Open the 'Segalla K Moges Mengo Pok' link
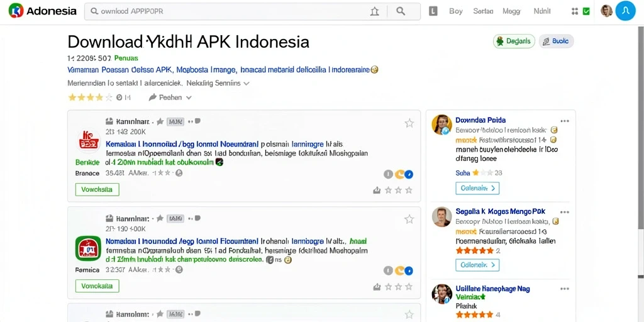This screenshot has width=644, height=322. tap(500, 211)
